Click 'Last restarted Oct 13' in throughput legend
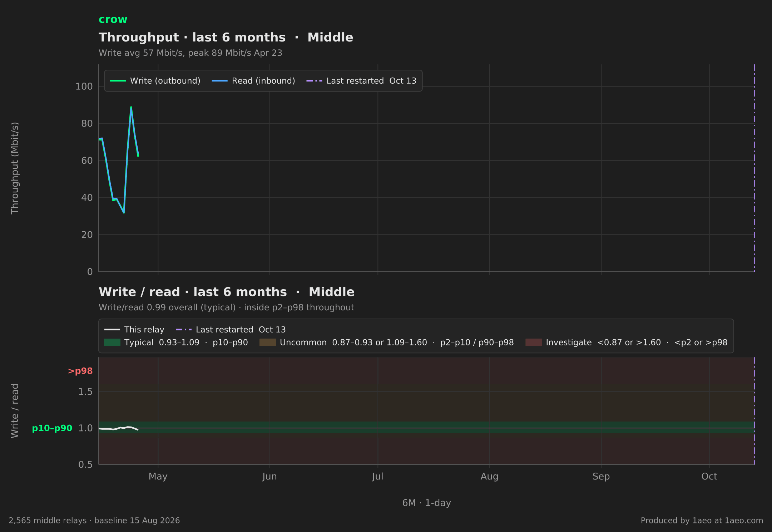 (361, 81)
